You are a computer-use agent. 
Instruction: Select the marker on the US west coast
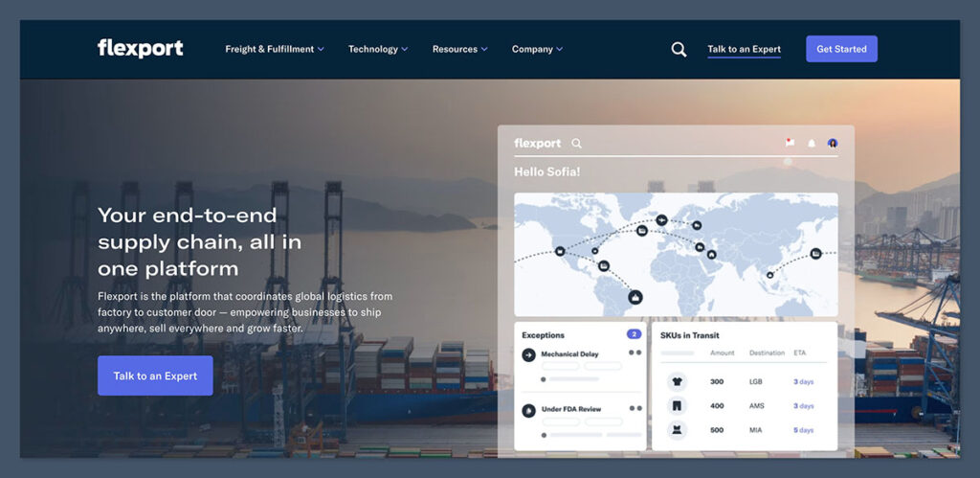pyautogui.click(x=560, y=252)
